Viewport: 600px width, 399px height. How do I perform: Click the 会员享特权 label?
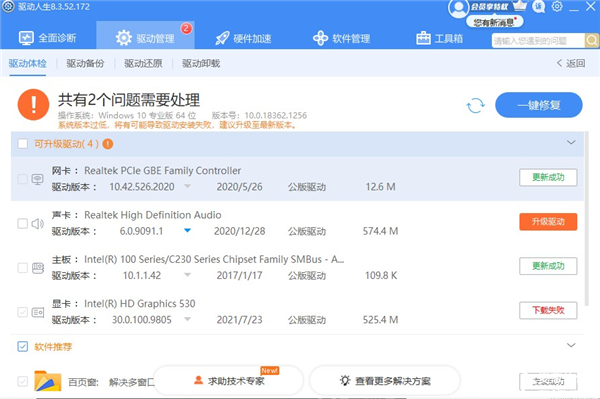[x=490, y=7]
